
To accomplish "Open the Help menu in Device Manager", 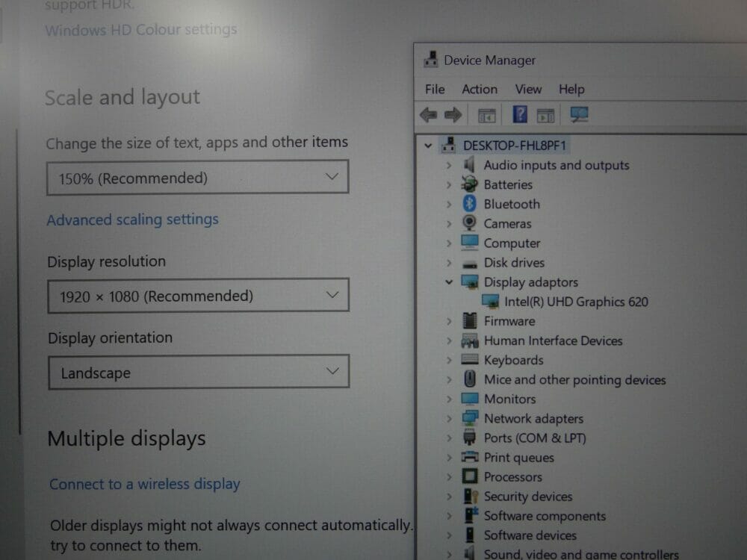I will (571, 89).
